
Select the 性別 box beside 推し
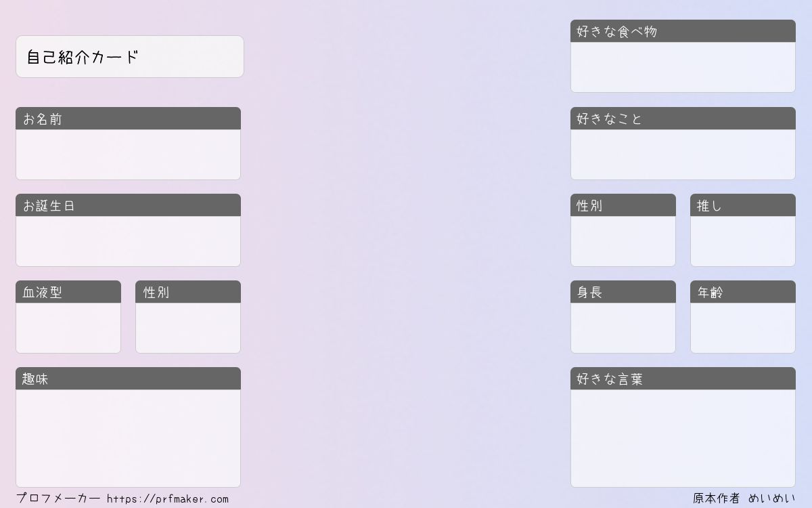click(623, 241)
